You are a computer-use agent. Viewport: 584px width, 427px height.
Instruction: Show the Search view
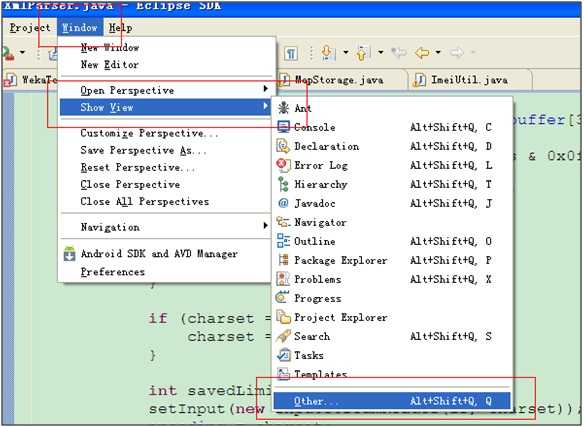[x=393, y=336]
